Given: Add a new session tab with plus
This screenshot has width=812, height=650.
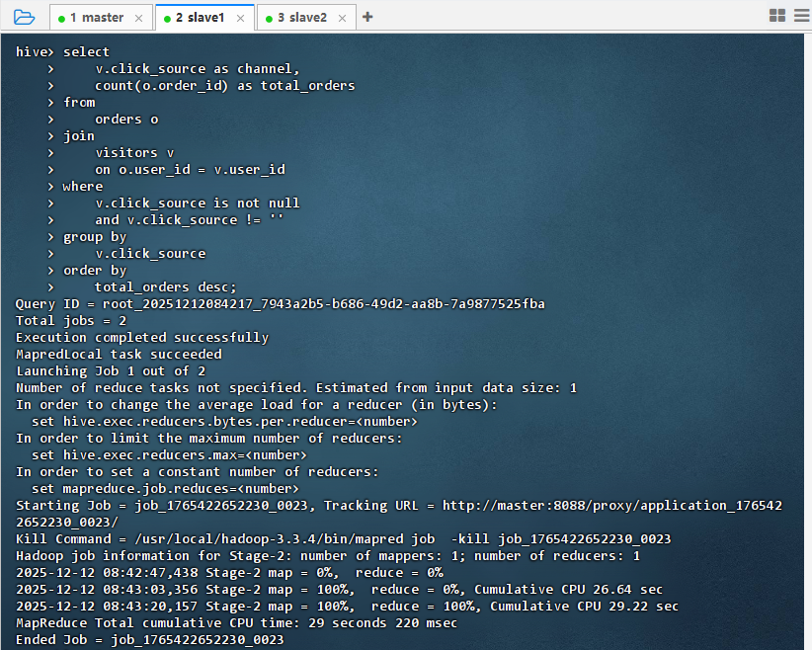Looking at the screenshot, I should point(367,17).
